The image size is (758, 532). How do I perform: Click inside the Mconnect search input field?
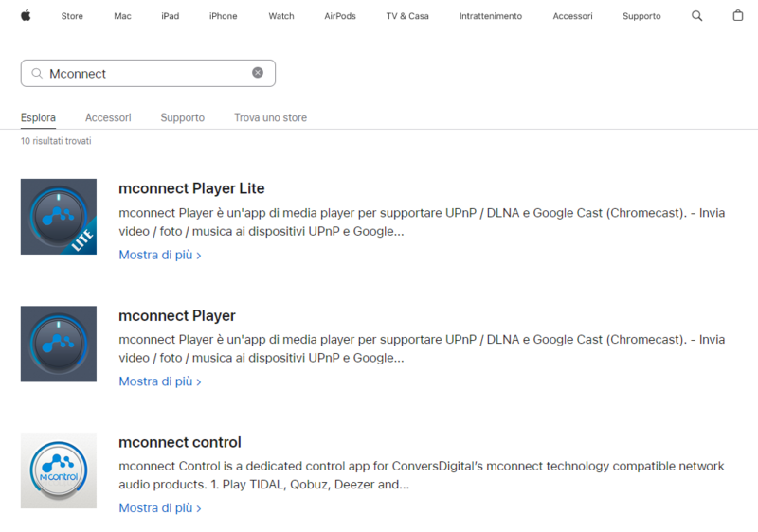[147, 73]
